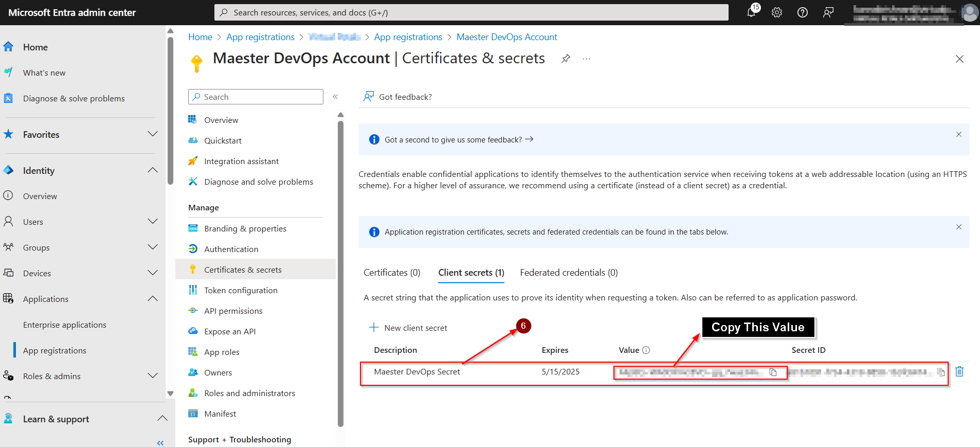Viewport: 980px width, 447px height.
Task: Select the Client secrets (1) tab
Action: point(471,273)
